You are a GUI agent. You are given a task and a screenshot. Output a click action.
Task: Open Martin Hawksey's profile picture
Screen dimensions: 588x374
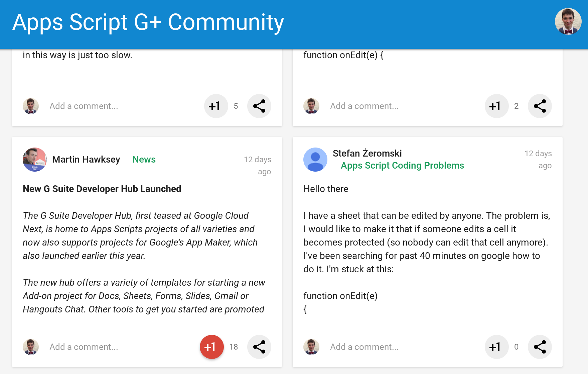(x=34, y=160)
